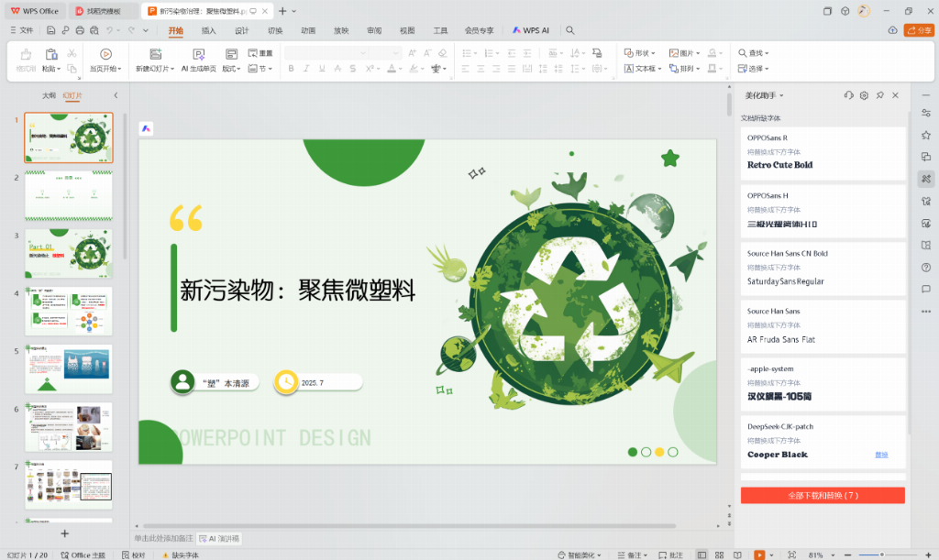The height and width of the screenshot is (560, 939).
Task: Click the cloud upload icon beside 分享
Action: [x=893, y=30]
